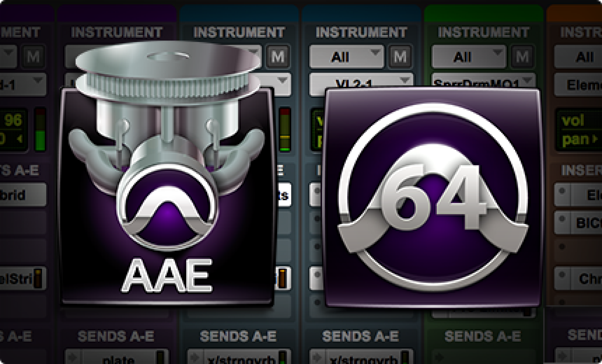
Task: Open the All dropdown above SerrDrmMO1
Action: (x=469, y=56)
